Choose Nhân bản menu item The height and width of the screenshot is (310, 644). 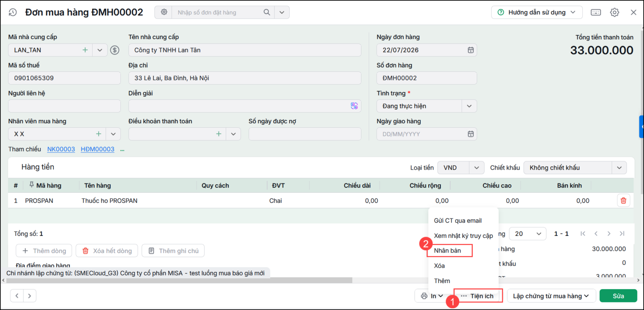pyautogui.click(x=448, y=250)
